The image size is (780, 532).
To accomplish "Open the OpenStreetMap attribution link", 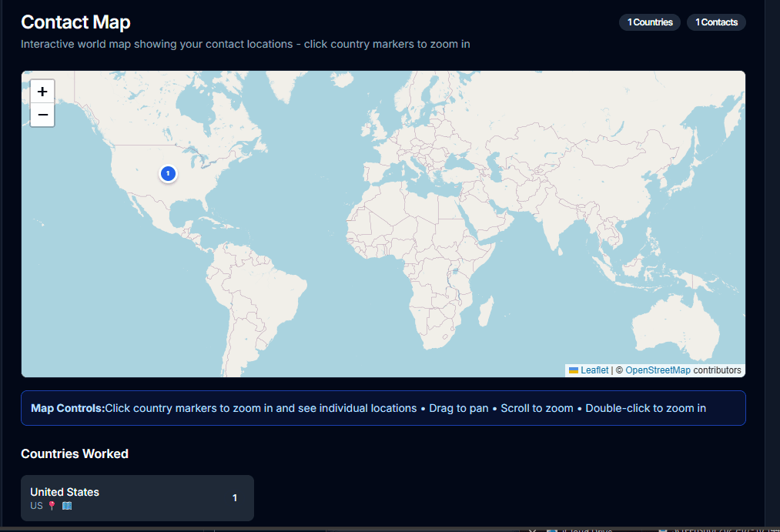I will [658, 370].
